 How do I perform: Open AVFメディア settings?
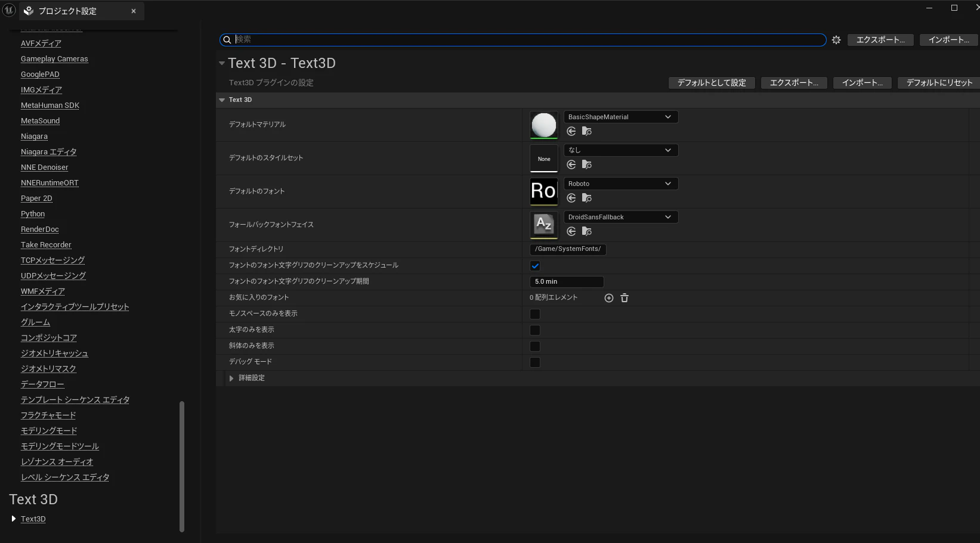point(41,43)
